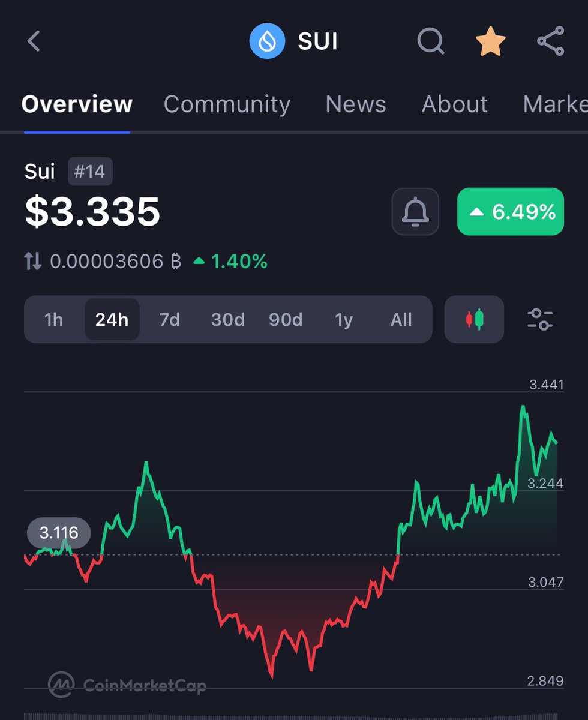Image resolution: width=588 pixels, height=720 pixels.
Task: Tap the chart's lowest red trough
Action: (x=272, y=677)
